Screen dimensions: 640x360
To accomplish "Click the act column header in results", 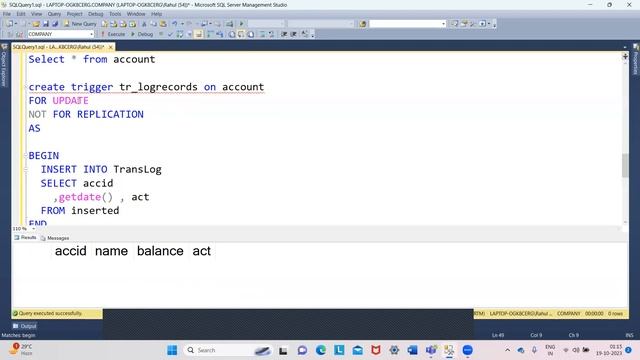I will [202, 251].
